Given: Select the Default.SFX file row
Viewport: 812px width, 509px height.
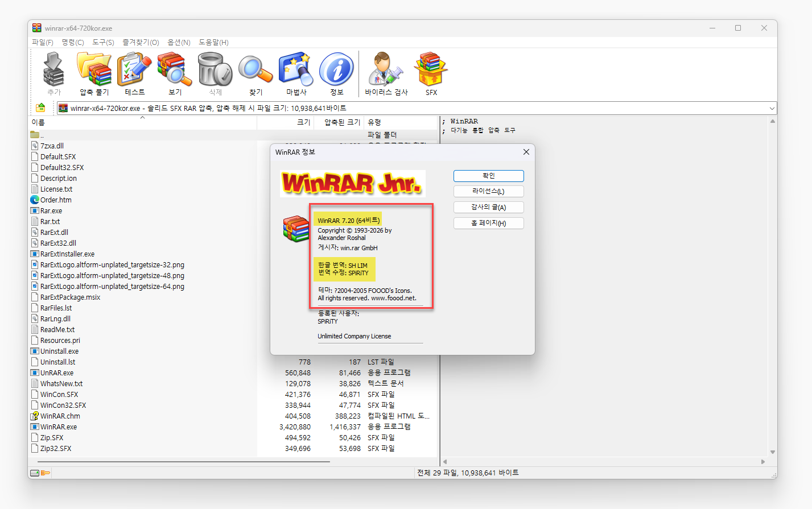Looking at the screenshot, I should 57,156.
